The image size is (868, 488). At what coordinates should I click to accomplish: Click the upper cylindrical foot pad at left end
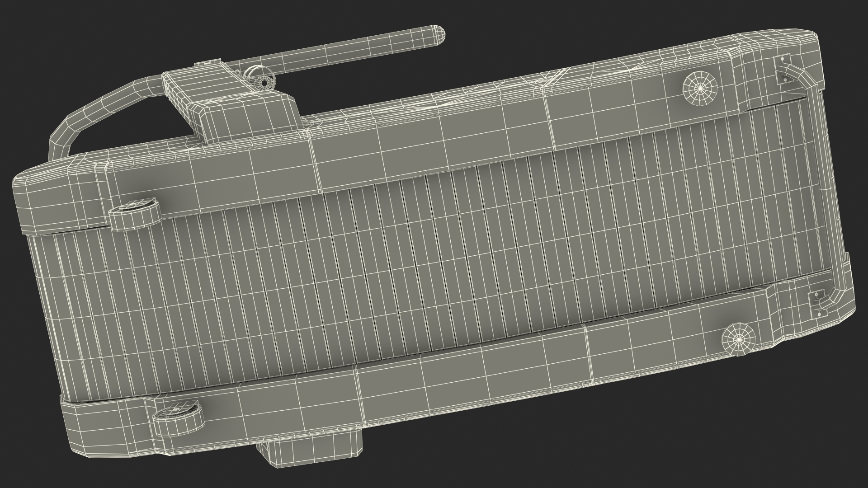click(x=135, y=215)
